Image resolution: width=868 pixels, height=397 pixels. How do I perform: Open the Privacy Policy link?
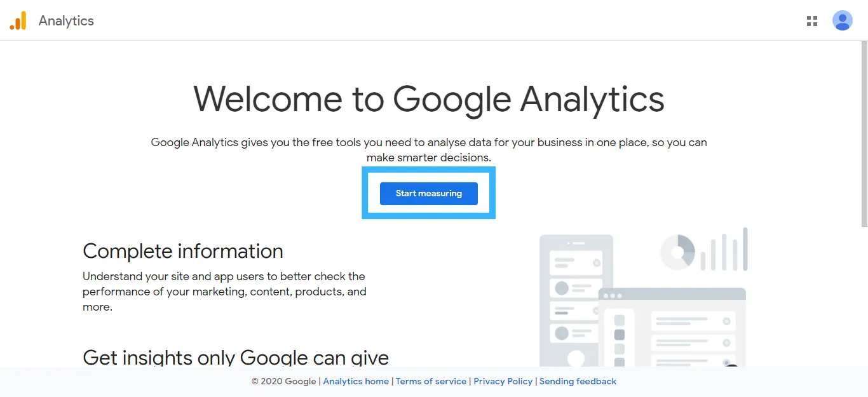pos(503,381)
